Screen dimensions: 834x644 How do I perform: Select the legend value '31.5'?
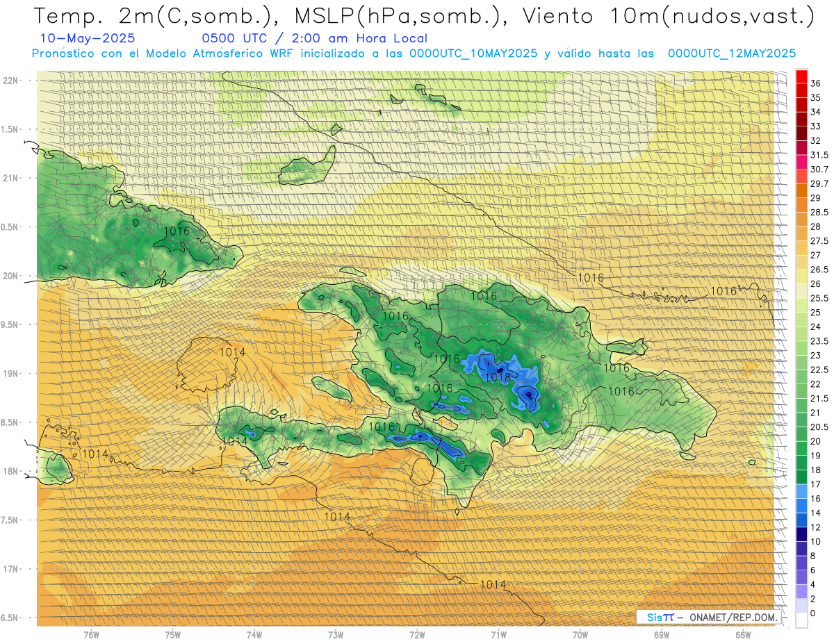point(819,155)
